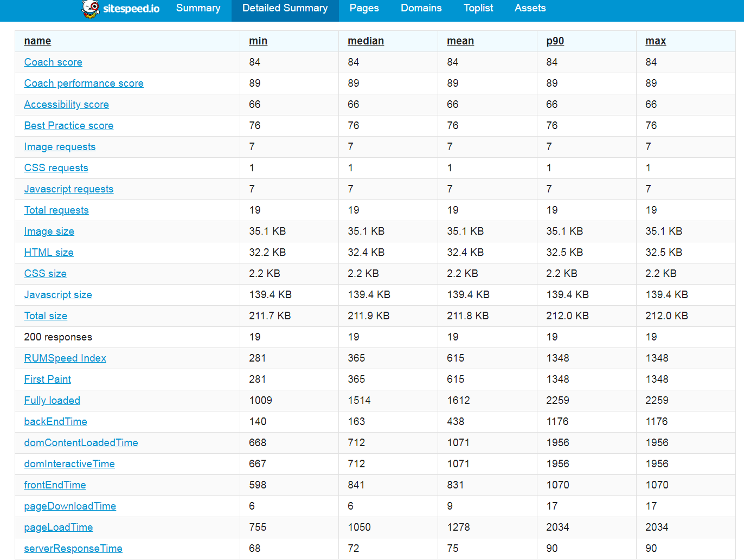Select pageLoadTime median value 1050
This screenshot has width=744, height=560.
[x=360, y=527]
